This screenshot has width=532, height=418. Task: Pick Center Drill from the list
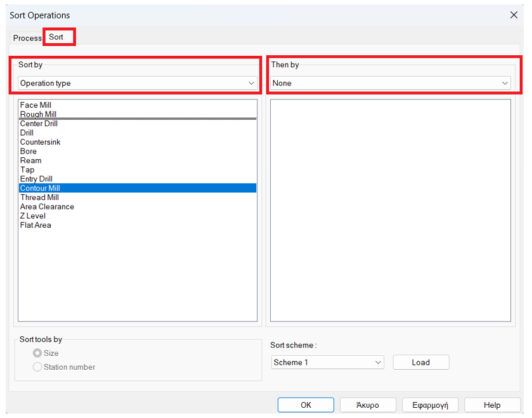click(x=39, y=124)
